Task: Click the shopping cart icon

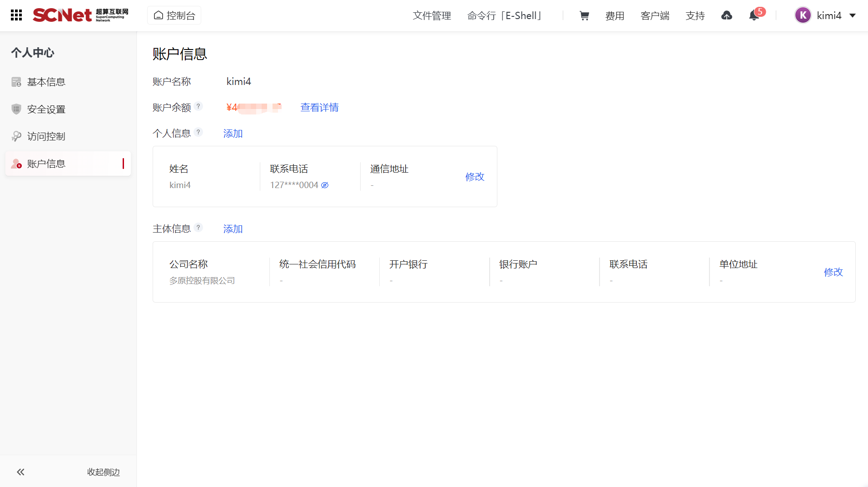Action: [x=584, y=16]
